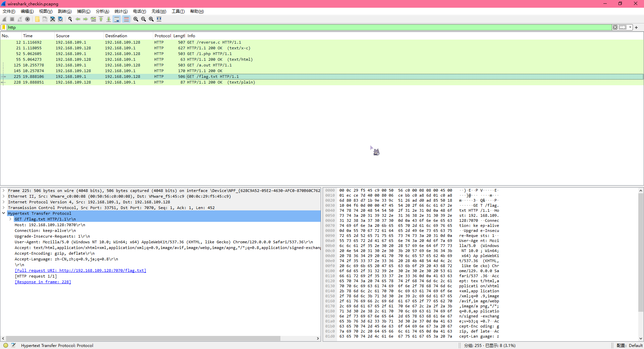Click the resize columns icon

[159, 19]
